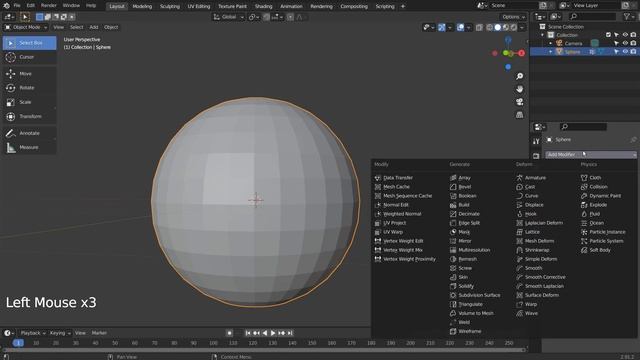Viewport: 640px width, 360px height.
Task: Add the Boolean modifier
Action: point(463,196)
